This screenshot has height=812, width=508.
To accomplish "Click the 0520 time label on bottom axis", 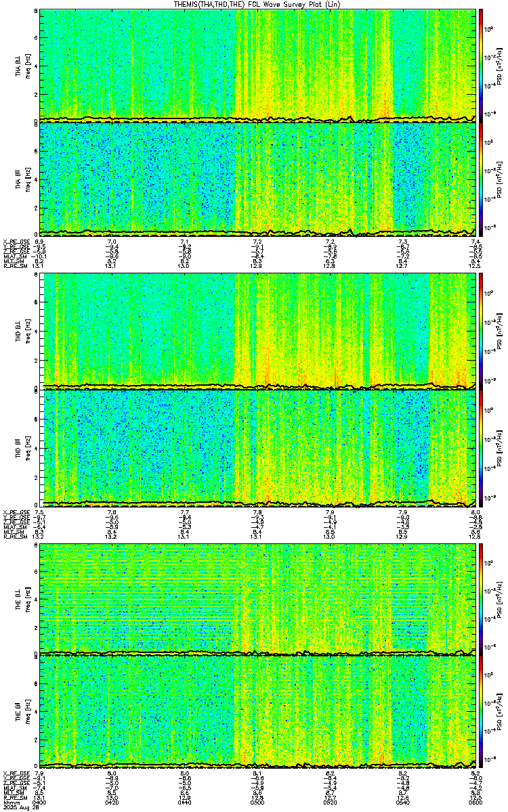I will [330, 803].
